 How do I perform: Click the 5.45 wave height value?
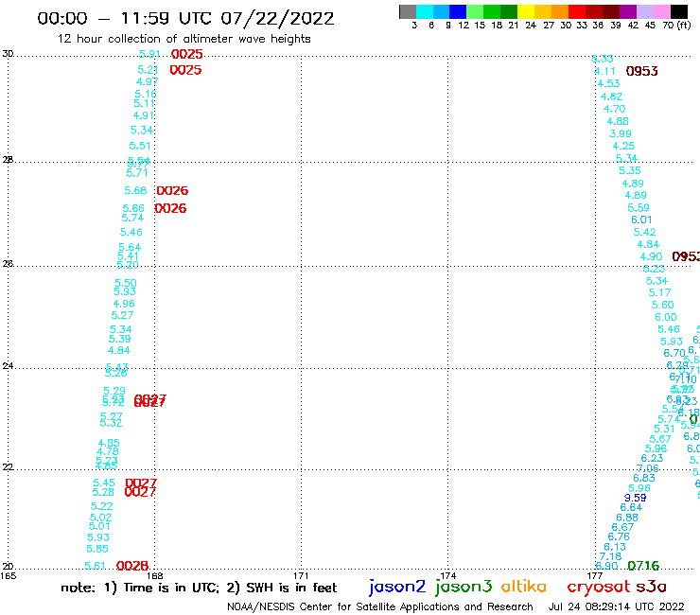(x=104, y=483)
